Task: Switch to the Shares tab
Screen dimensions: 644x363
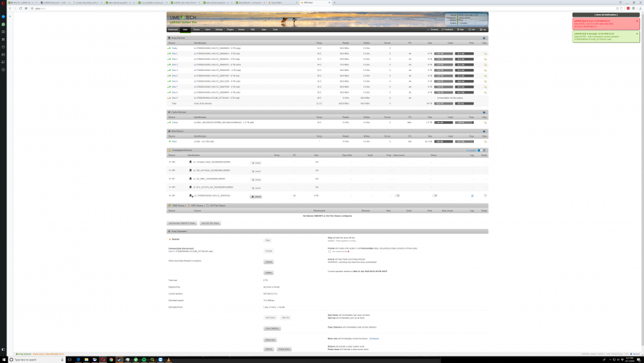Action: point(196,30)
